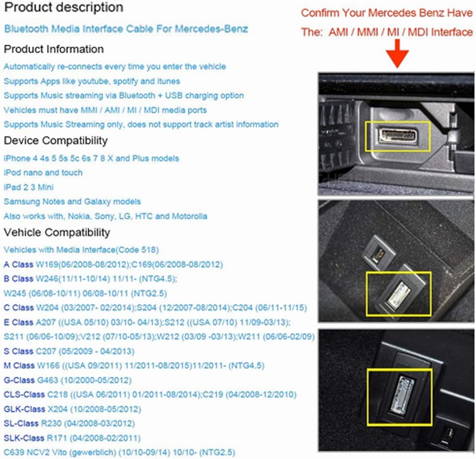
Task: Click the 'Device Compatibility' heading
Action: [x=56, y=140]
